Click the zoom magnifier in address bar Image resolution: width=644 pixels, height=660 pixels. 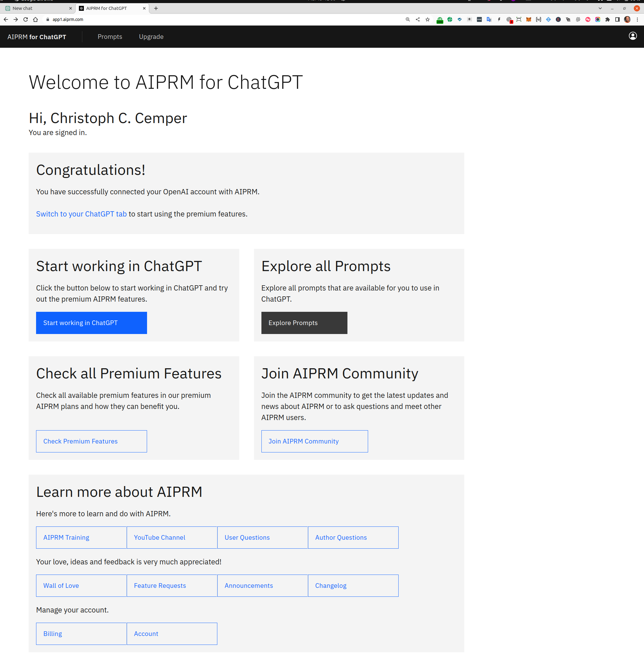pos(408,20)
